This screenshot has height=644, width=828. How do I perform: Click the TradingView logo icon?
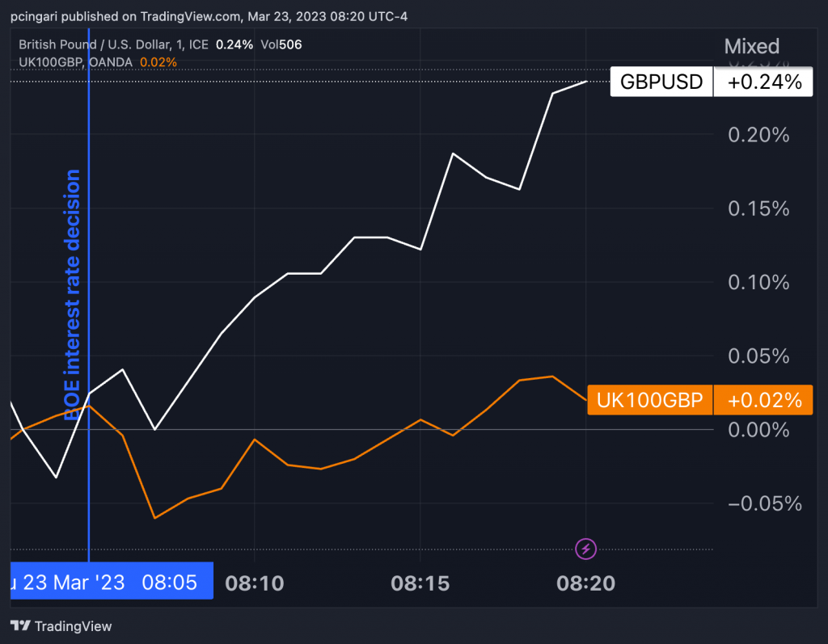click(x=21, y=626)
